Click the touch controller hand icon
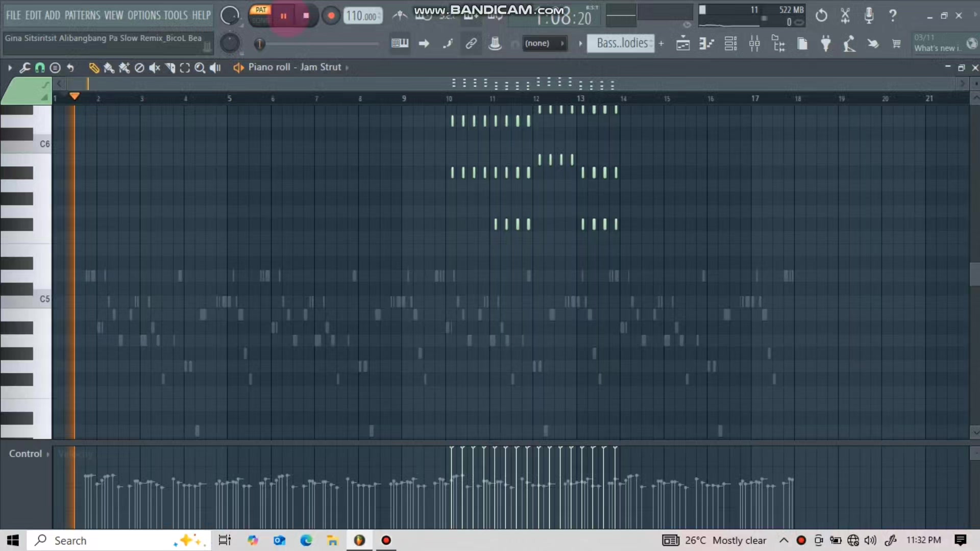This screenshot has width=980, height=551. [873, 44]
